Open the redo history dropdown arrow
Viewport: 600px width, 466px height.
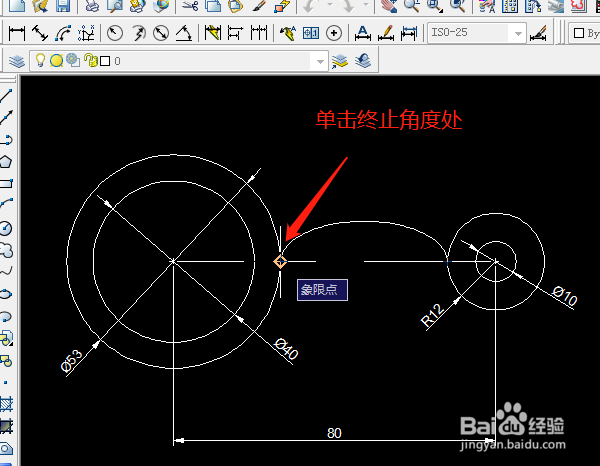coord(365,5)
